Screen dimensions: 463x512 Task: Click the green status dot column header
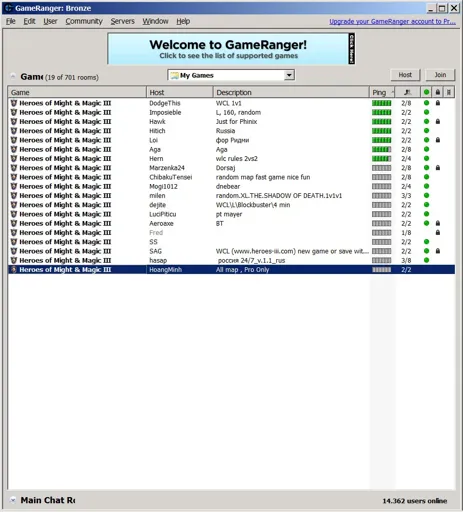click(x=426, y=92)
